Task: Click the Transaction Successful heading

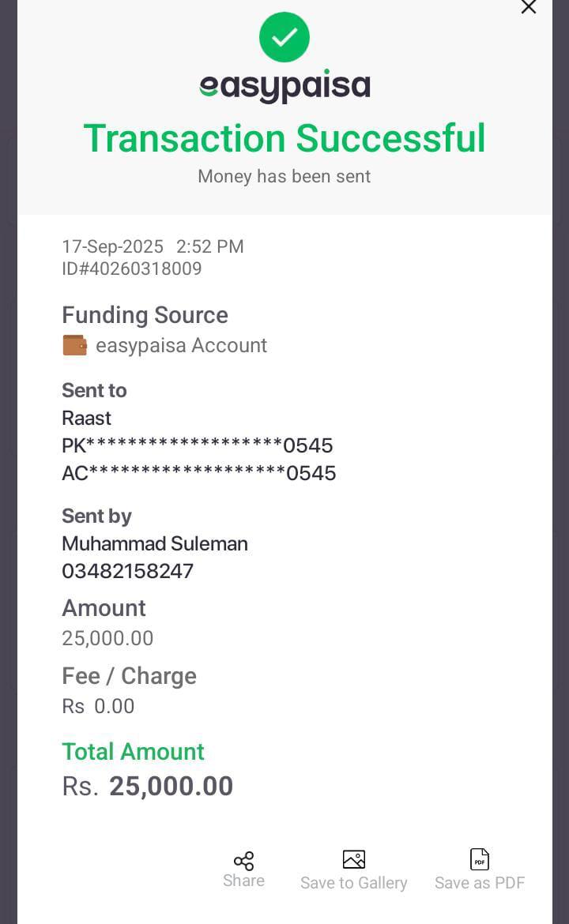Action: click(x=284, y=138)
